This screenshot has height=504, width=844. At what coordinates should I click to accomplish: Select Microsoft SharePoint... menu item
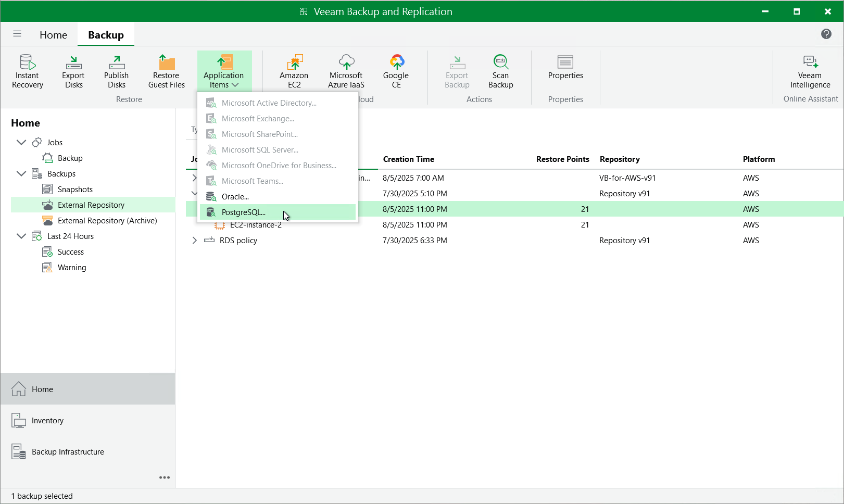pos(278,134)
